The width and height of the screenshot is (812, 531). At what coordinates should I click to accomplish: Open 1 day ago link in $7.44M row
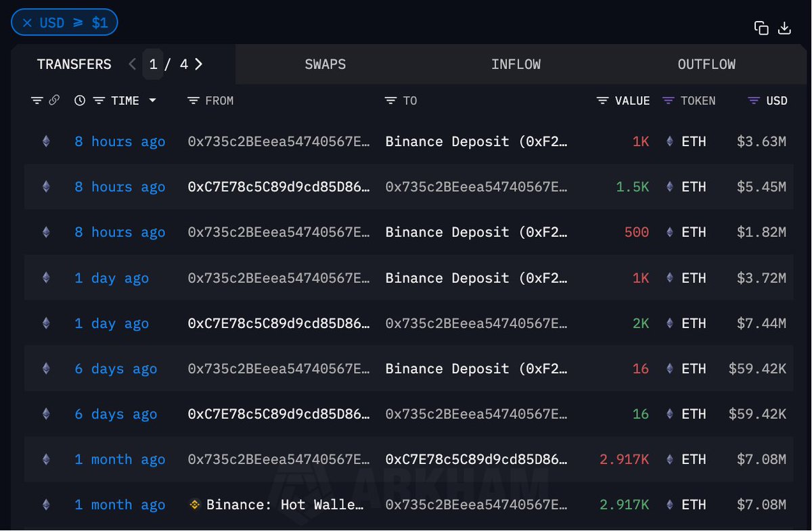point(112,323)
